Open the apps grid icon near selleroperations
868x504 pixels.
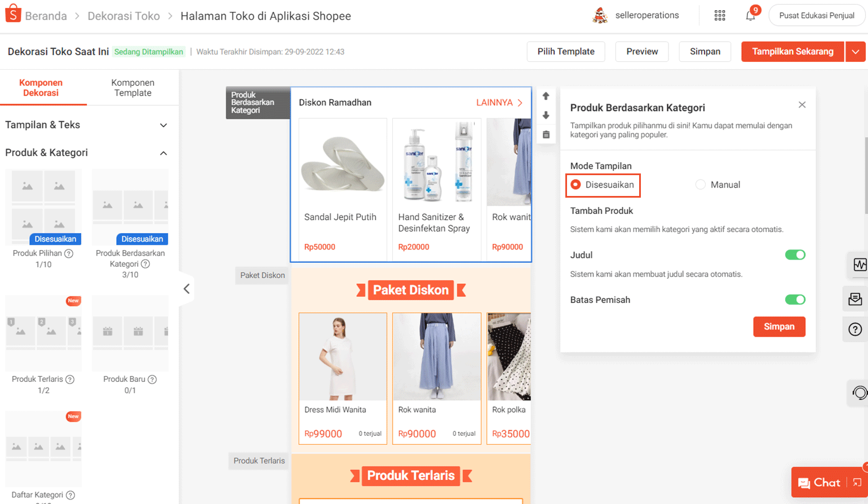[x=720, y=15]
